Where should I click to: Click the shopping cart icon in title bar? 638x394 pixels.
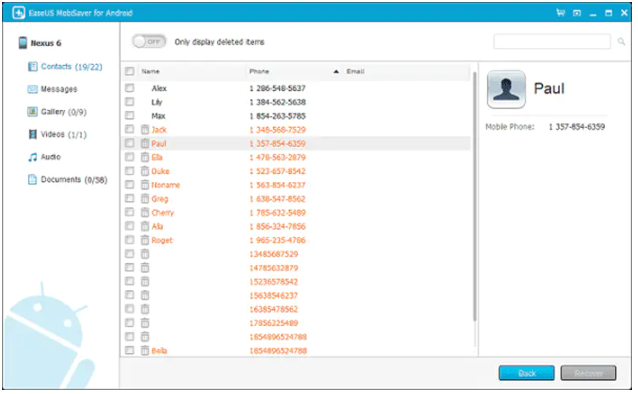click(x=561, y=13)
